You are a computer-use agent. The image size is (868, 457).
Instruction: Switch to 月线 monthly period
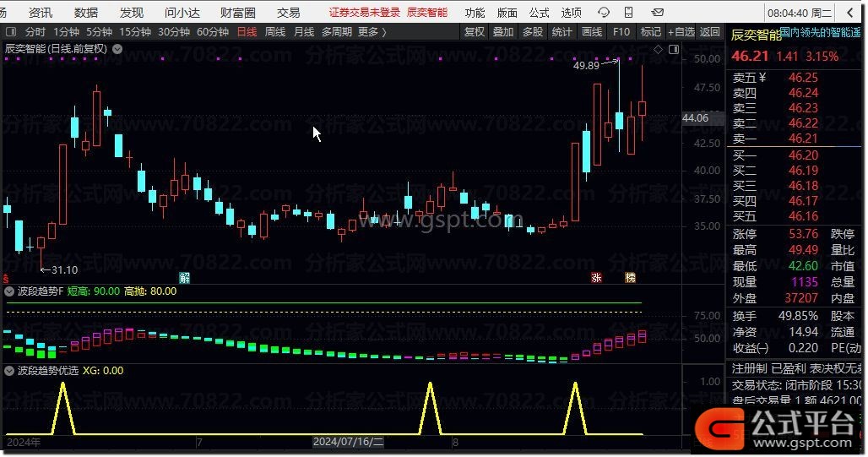(304, 32)
